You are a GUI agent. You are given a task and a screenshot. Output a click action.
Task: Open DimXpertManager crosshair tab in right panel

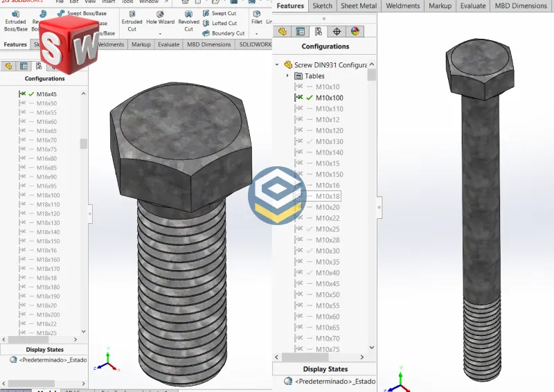tap(337, 31)
